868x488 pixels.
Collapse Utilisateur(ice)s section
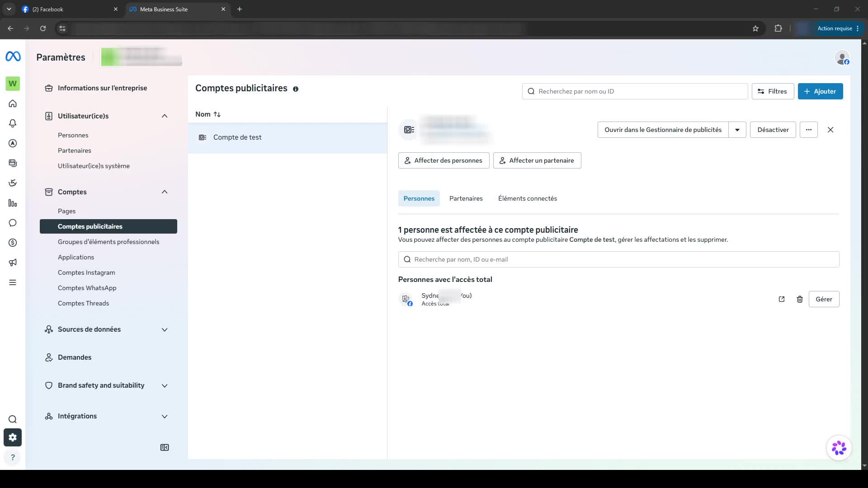point(165,116)
